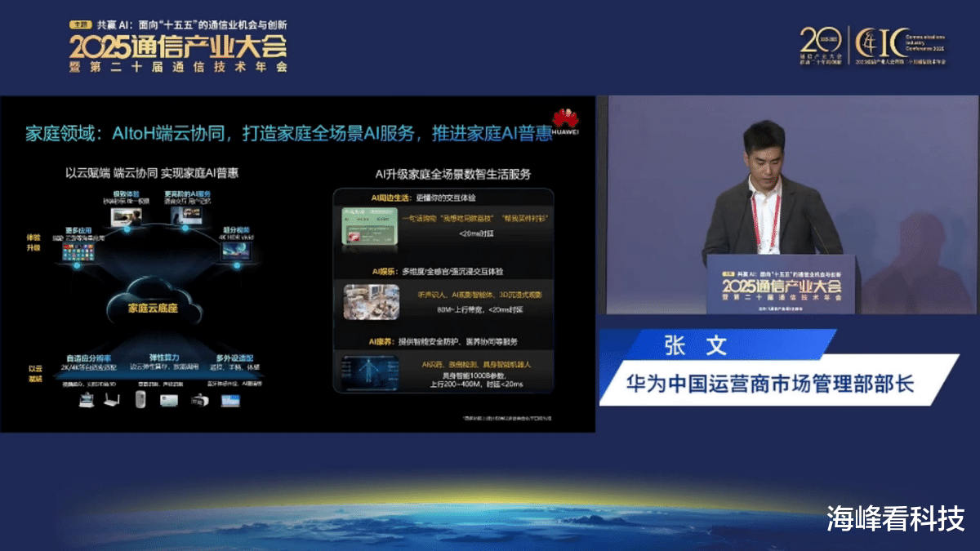The image size is (980, 551).
Task: Click the speaker video feed
Action: coord(792,204)
